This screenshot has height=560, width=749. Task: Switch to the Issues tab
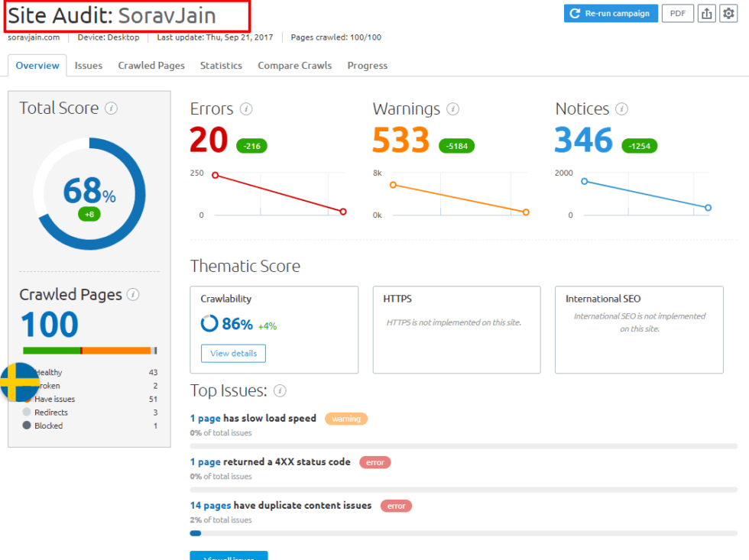pyautogui.click(x=88, y=66)
